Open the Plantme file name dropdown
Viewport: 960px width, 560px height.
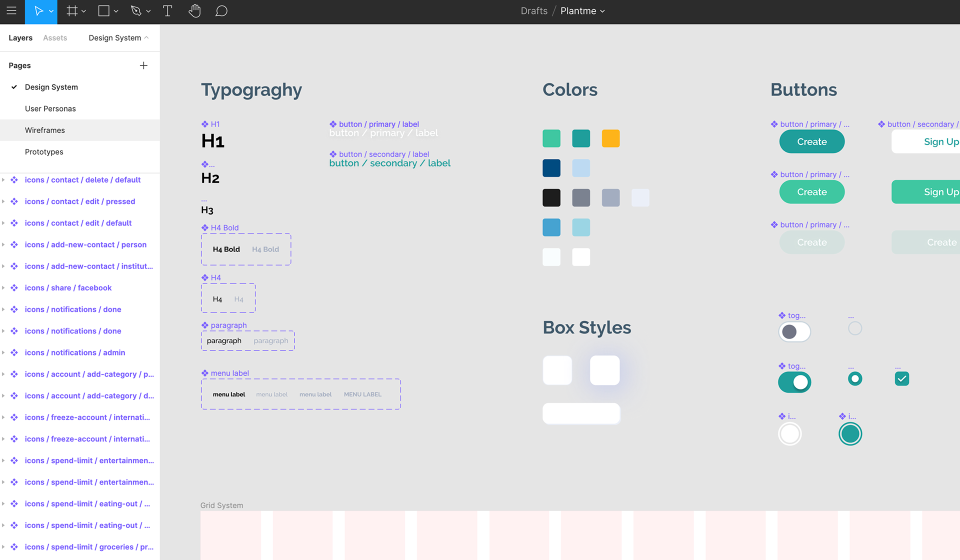[582, 11]
